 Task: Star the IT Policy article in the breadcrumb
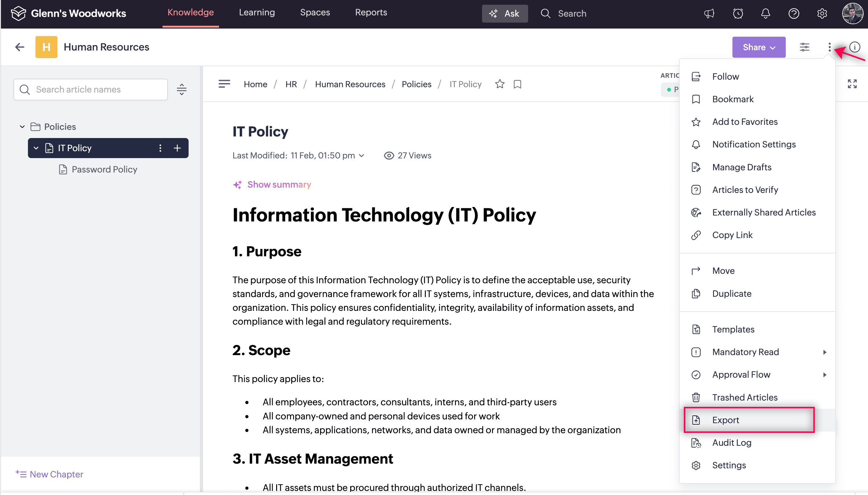[x=500, y=84]
